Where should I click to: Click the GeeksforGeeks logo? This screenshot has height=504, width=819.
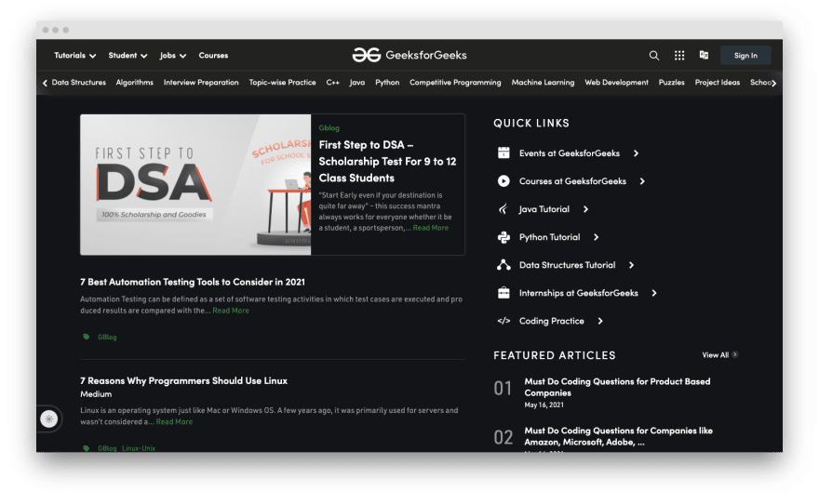pyautogui.click(x=409, y=55)
